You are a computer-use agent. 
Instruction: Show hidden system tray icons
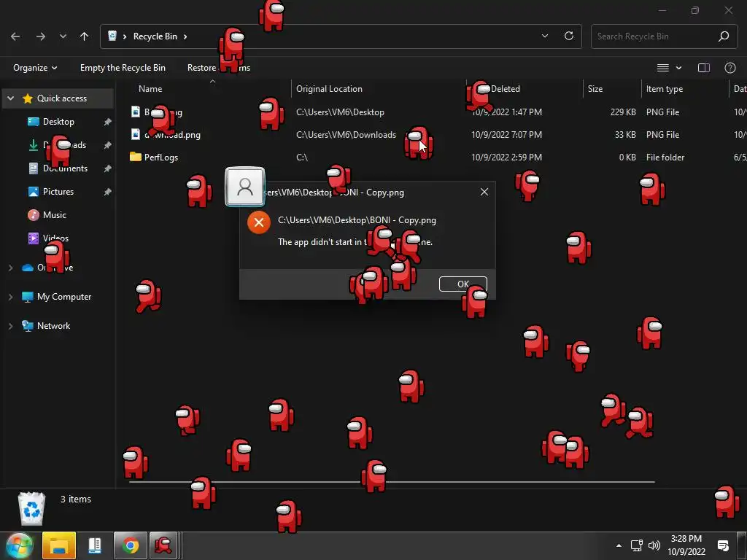coord(619,545)
